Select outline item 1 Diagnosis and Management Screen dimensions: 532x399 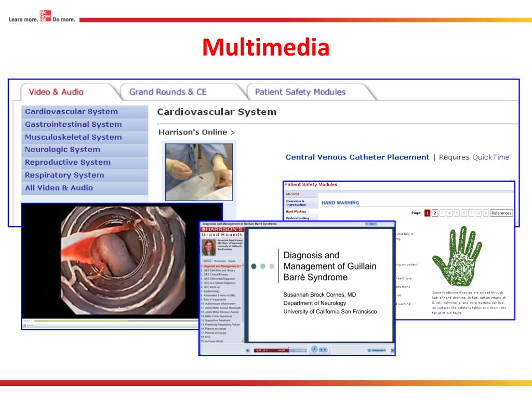[221, 267]
